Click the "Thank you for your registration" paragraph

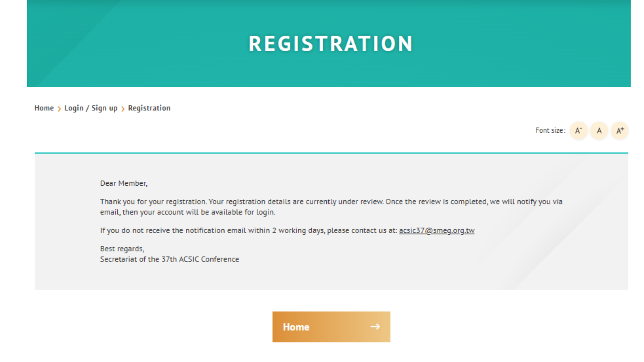point(331,202)
